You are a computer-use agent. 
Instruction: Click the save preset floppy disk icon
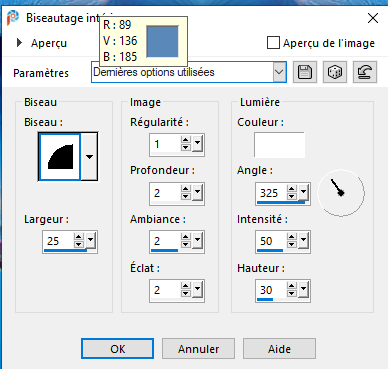click(305, 72)
